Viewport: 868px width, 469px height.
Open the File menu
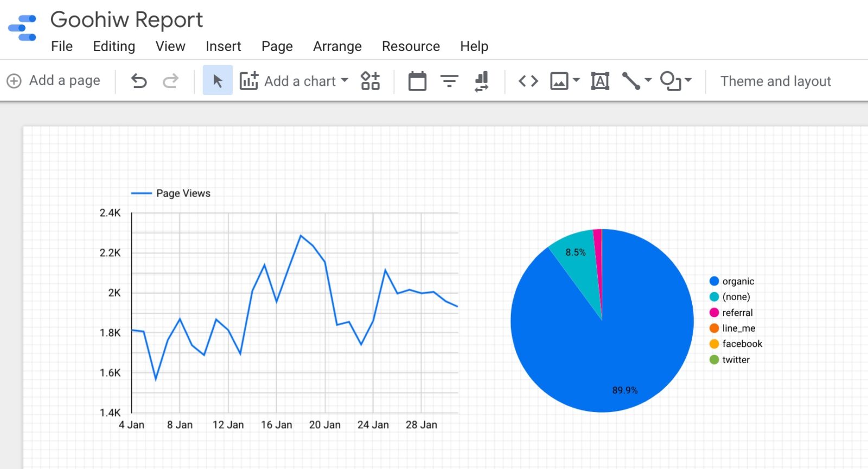tap(62, 47)
